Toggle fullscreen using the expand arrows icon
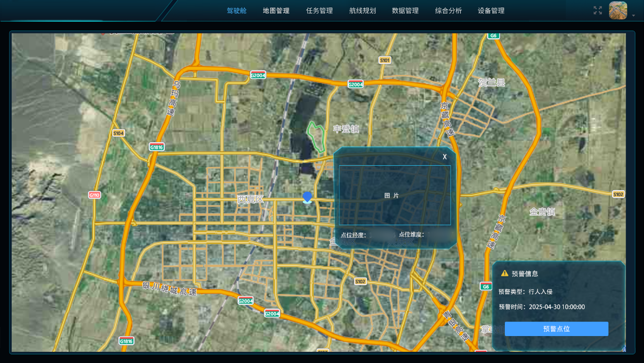 (x=598, y=10)
